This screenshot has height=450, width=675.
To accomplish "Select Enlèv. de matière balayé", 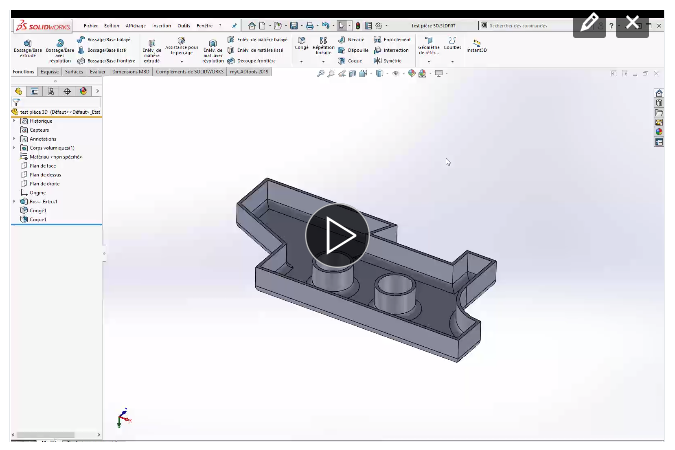I will coord(257,40).
